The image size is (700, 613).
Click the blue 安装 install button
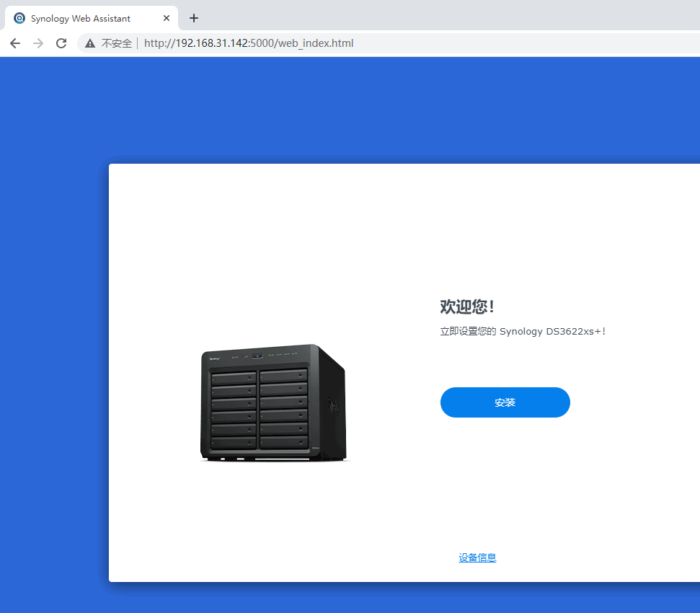[x=505, y=402]
